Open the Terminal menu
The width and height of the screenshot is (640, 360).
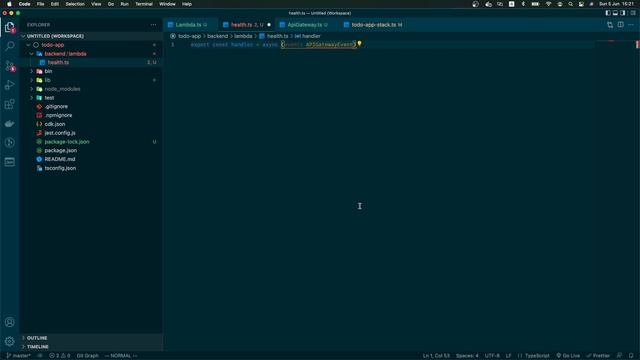[x=144, y=4]
